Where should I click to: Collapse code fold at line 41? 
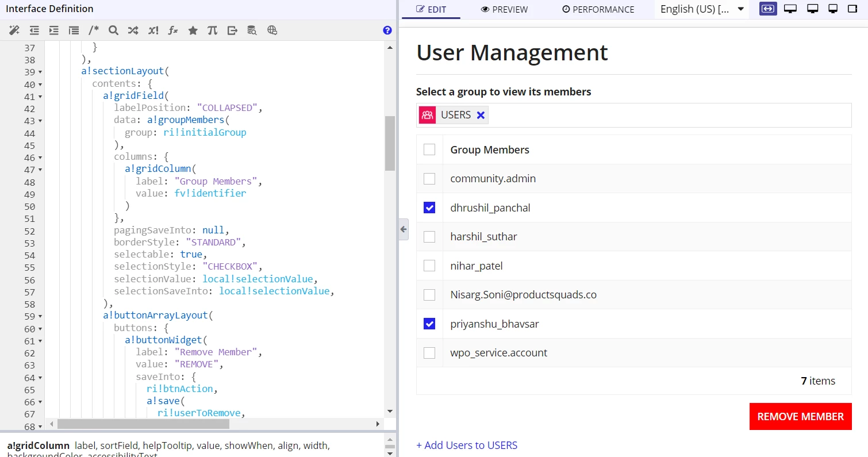pyautogui.click(x=40, y=97)
